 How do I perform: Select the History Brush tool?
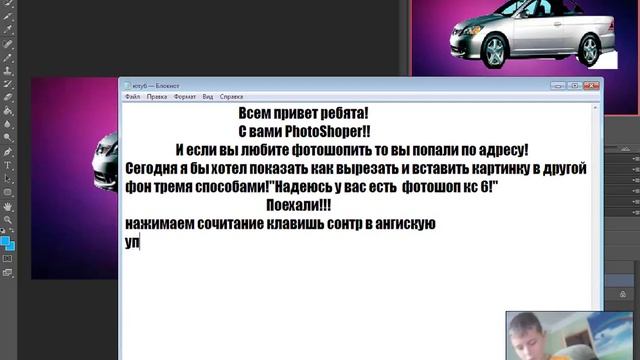7,84
